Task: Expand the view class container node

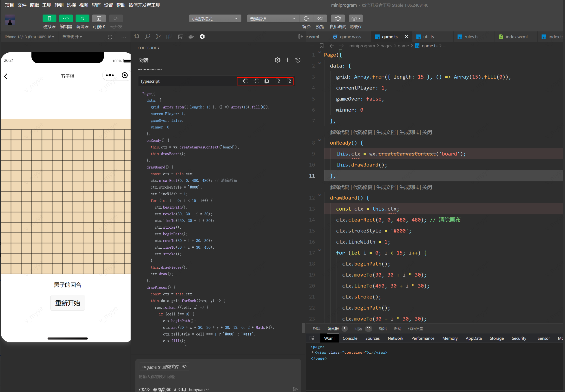Action: coord(313,352)
